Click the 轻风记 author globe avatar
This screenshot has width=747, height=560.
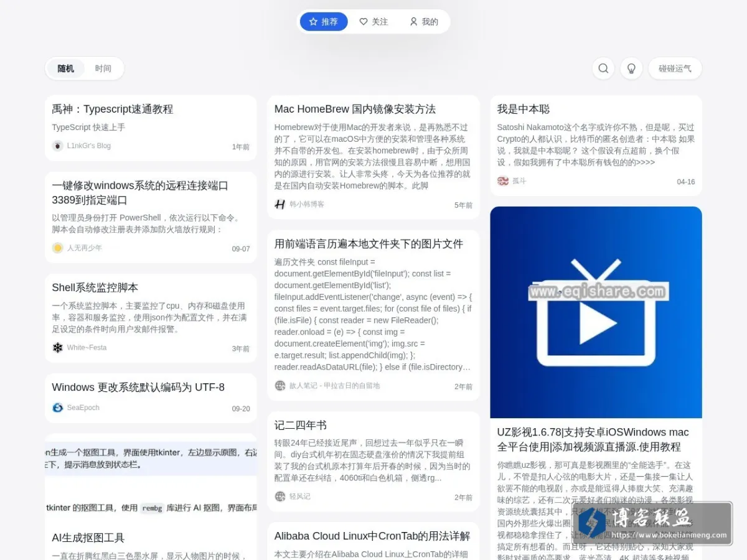[x=280, y=497]
